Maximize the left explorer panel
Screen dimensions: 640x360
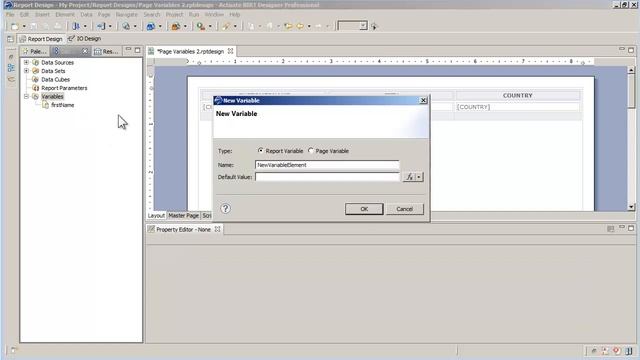[138, 50]
